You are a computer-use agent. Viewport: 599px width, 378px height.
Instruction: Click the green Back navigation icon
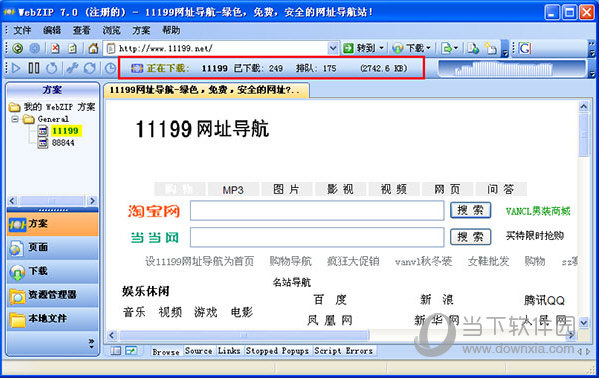pos(18,48)
